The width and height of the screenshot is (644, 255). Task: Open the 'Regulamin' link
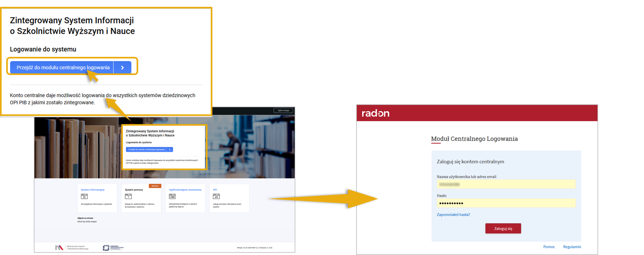pyautogui.click(x=572, y=247)
